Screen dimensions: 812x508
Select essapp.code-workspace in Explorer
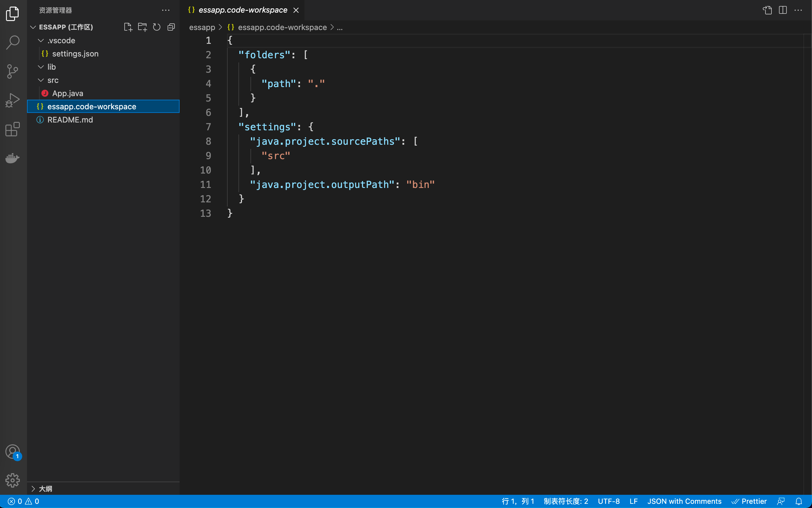point(103,107)
